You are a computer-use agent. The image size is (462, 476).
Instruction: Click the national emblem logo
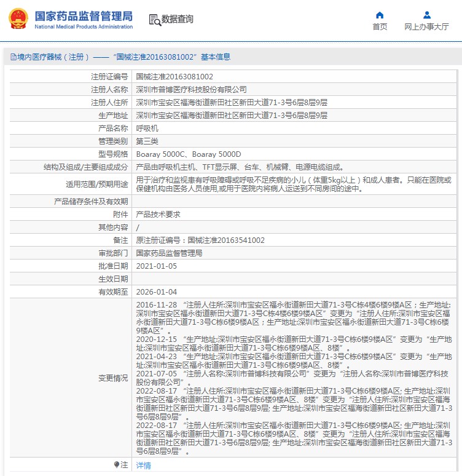click(x=18, y=19)
